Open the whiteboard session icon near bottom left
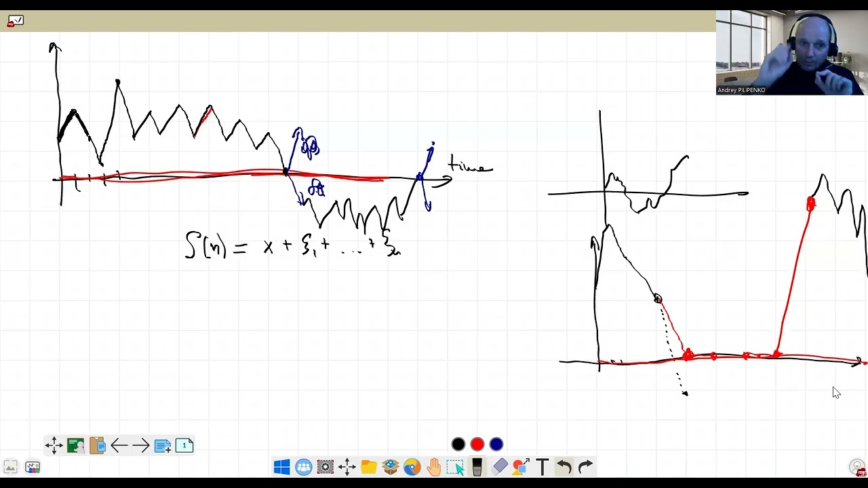Image resolution: width=868 pixels, height=488 pixels. 33,467
